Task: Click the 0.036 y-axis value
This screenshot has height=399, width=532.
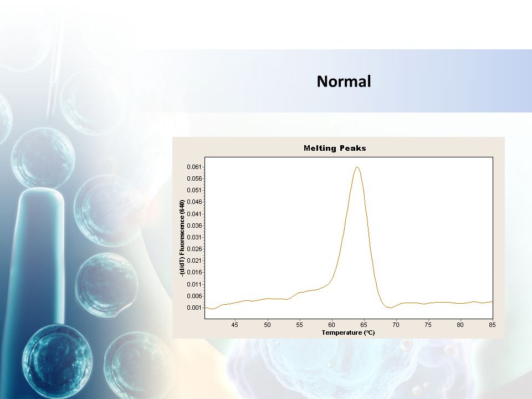Action: pyautogui.click(x=194, y=226)
